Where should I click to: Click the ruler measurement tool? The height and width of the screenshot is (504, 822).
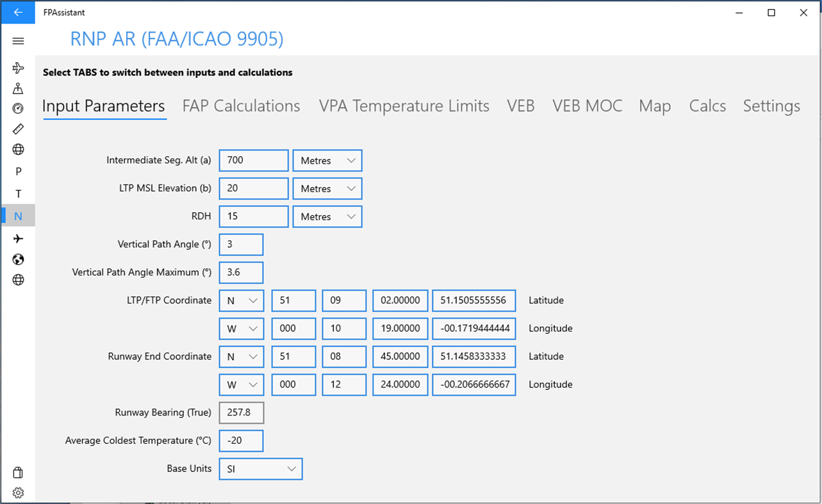[x=18, y=129]
